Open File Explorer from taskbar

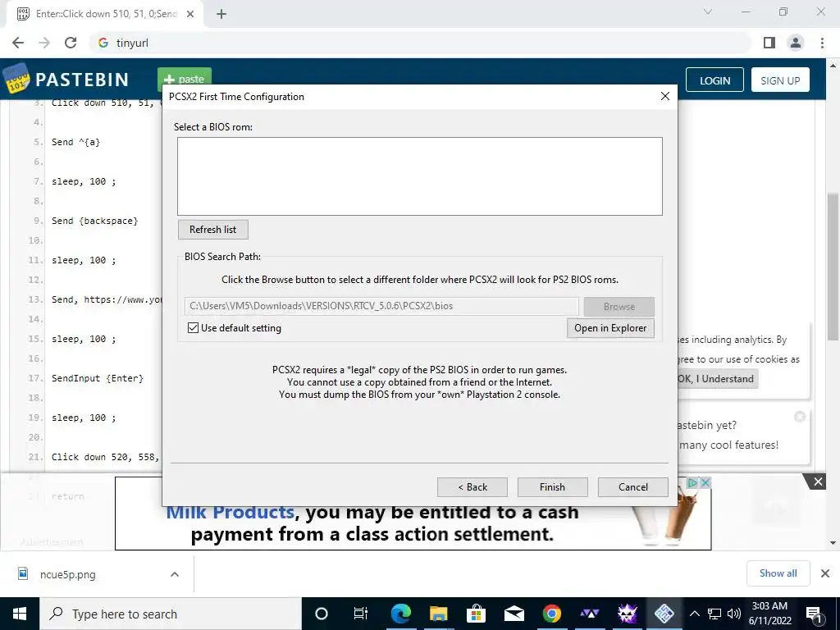pos(438,614)
